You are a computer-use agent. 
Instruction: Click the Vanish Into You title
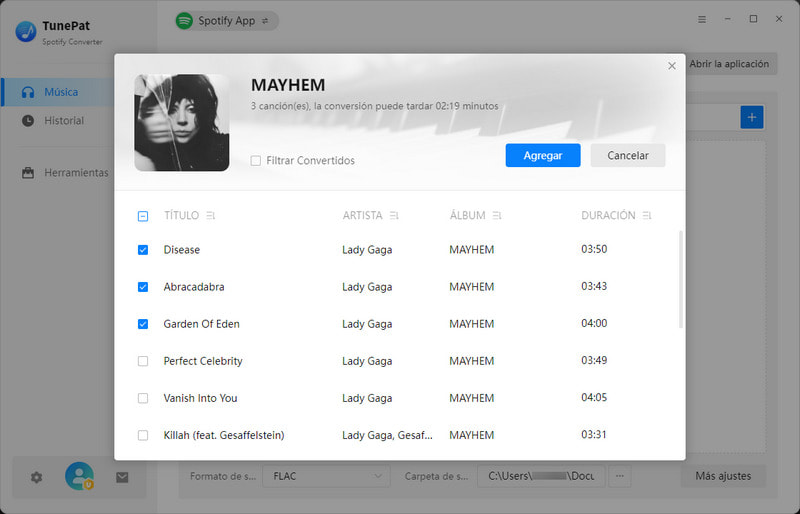coord(201,398)
